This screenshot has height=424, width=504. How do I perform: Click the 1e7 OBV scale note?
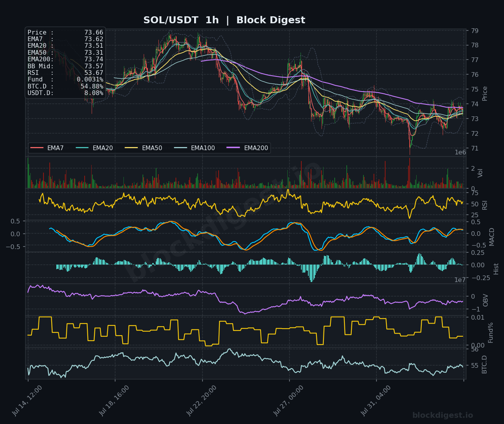point(461,280)
